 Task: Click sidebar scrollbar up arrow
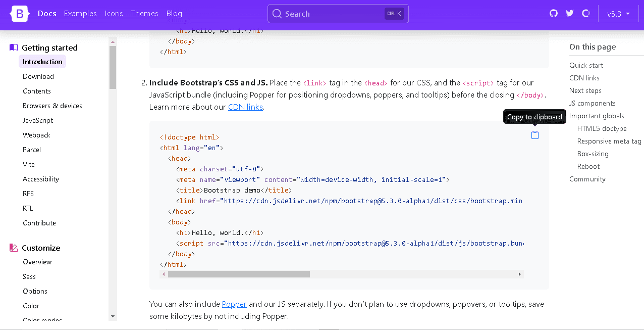pyautogui.click(x=113, y=42)
